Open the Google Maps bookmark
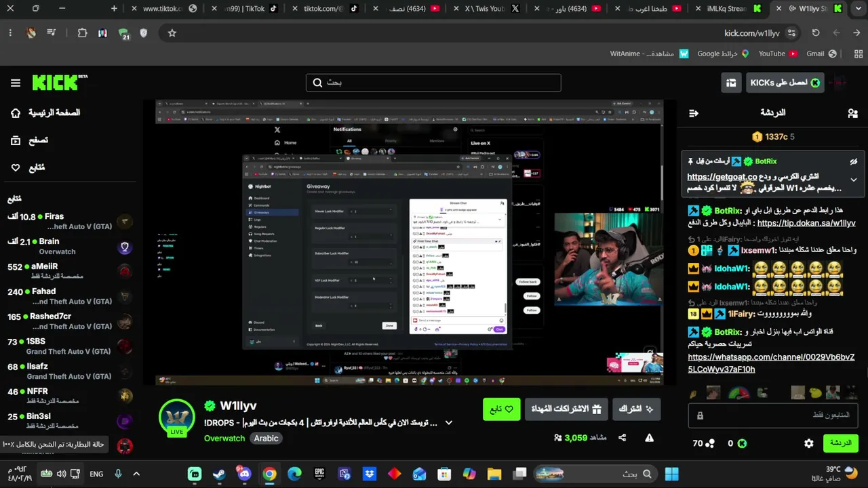 click(x=723, y=54)
